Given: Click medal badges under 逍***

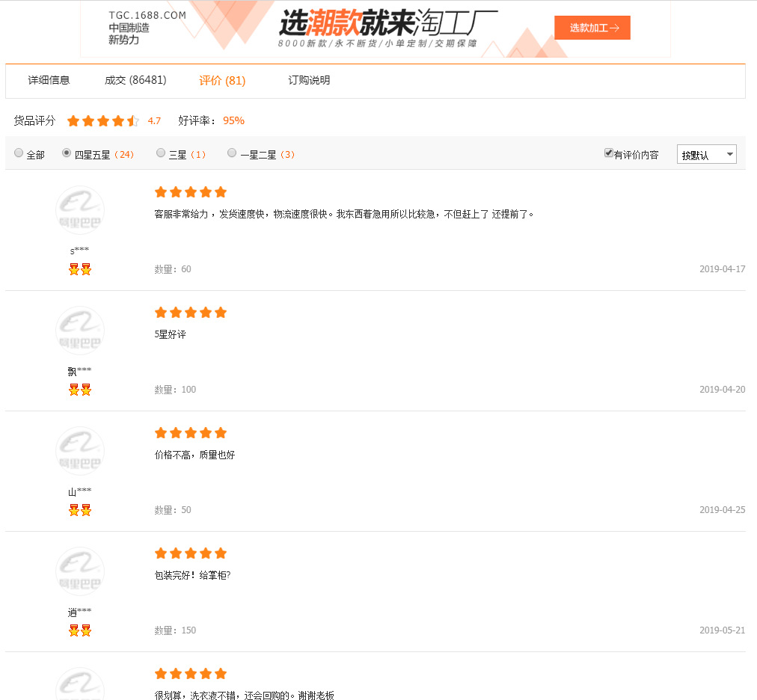Looking at the screenshot, I should coord(79,630).
